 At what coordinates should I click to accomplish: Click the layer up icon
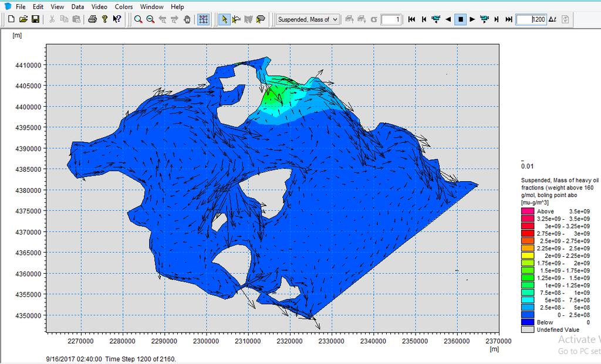pyautogui.click(x=349, y=19)
